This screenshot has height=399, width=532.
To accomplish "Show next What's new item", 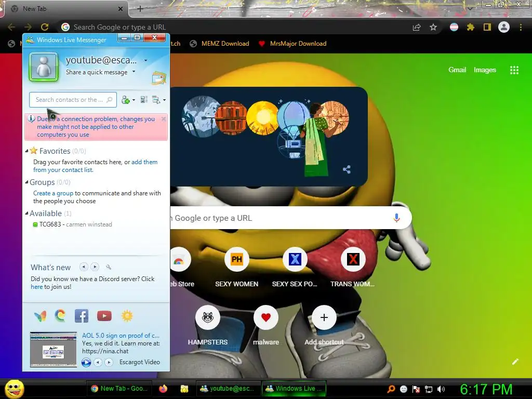I will click(x=95, y=267).
